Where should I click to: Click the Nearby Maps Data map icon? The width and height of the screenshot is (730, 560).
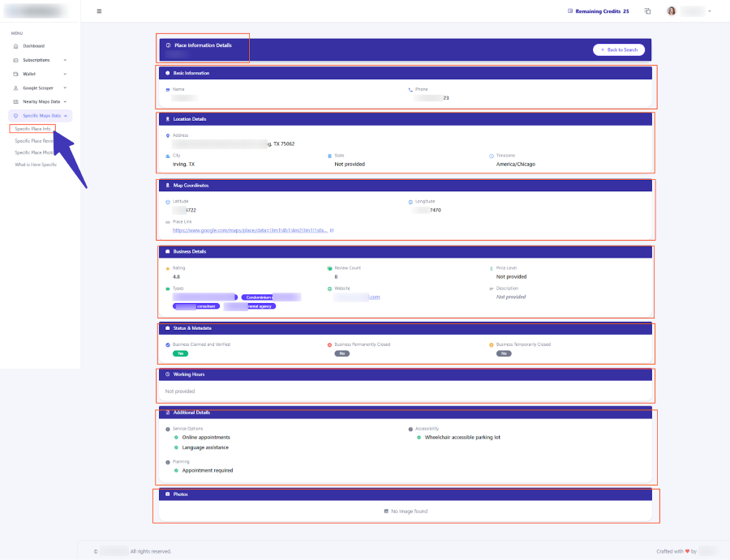15,101
